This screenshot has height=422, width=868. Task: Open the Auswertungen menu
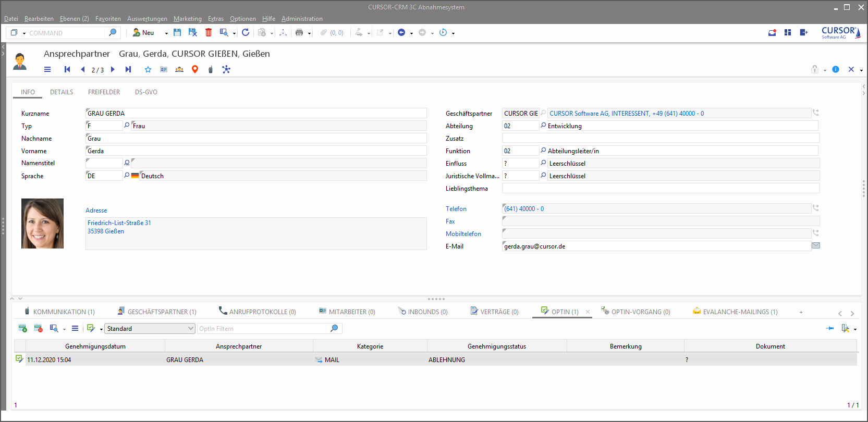147,19
